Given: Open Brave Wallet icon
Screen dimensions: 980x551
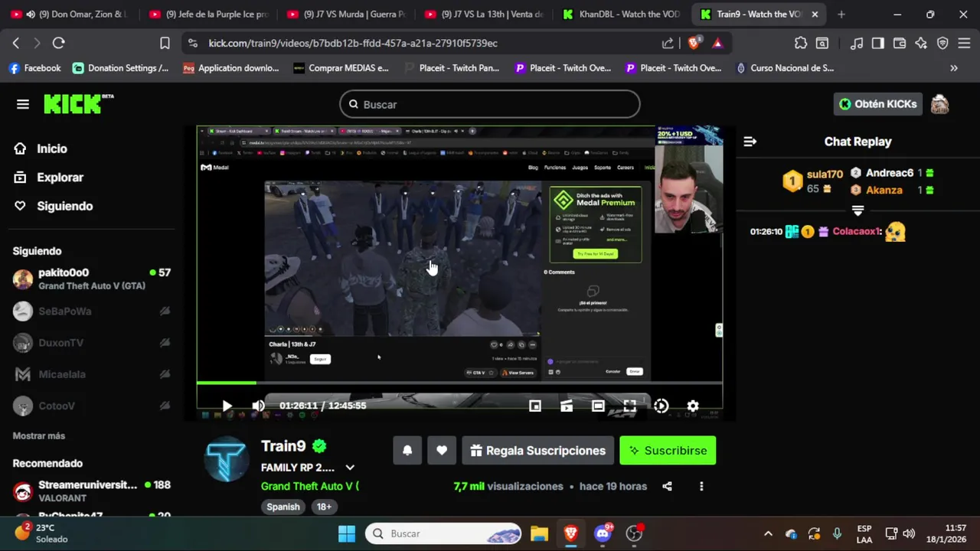Looking at the screenshot, I should pos(900,43).
